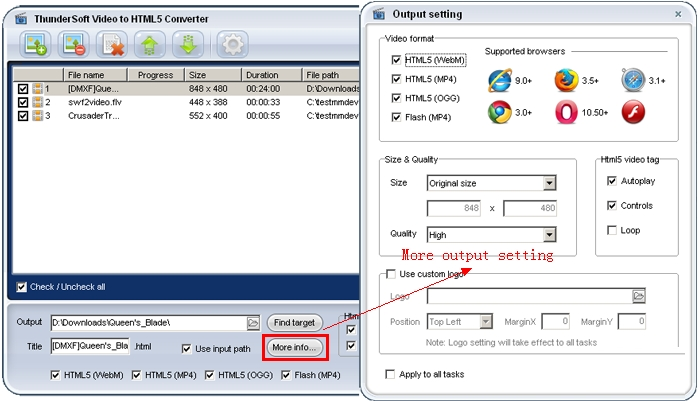Browse for logo file with folder icon

638,296
